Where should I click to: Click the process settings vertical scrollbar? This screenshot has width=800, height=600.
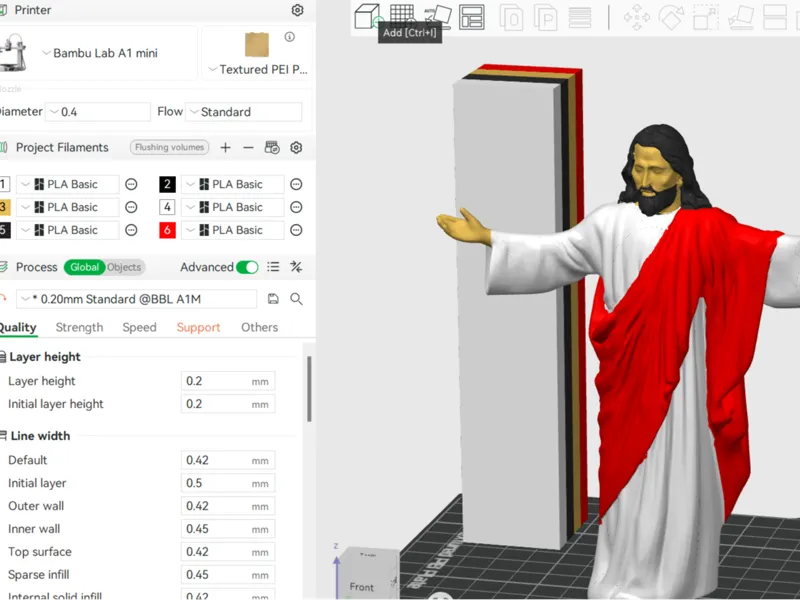[x=309, y=389]
